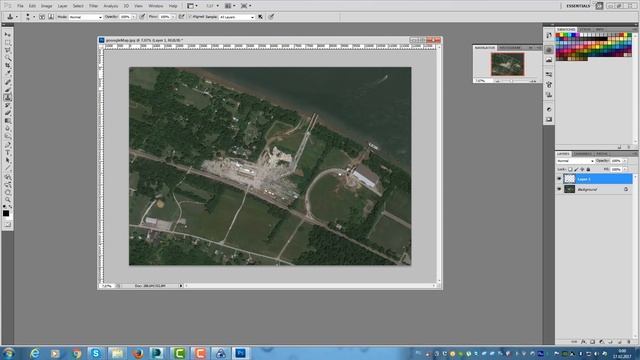Add a layer mask icon

(x=592, y=342)
